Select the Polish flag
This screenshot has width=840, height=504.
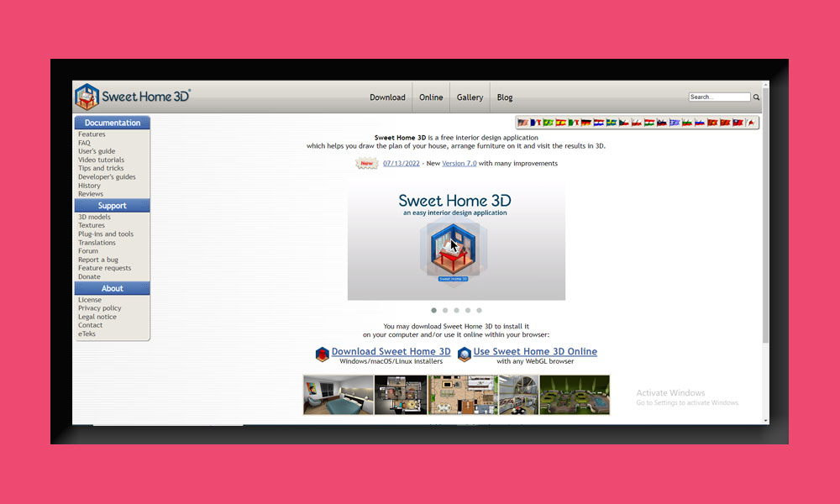[637, 123]
